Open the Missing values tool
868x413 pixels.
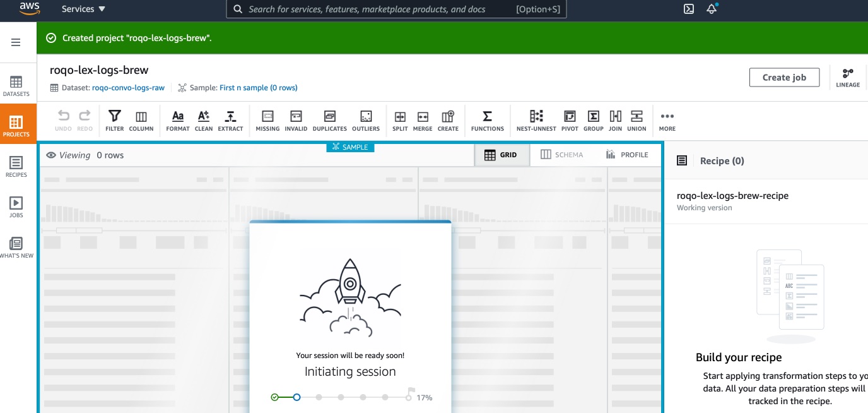point(267,120)
